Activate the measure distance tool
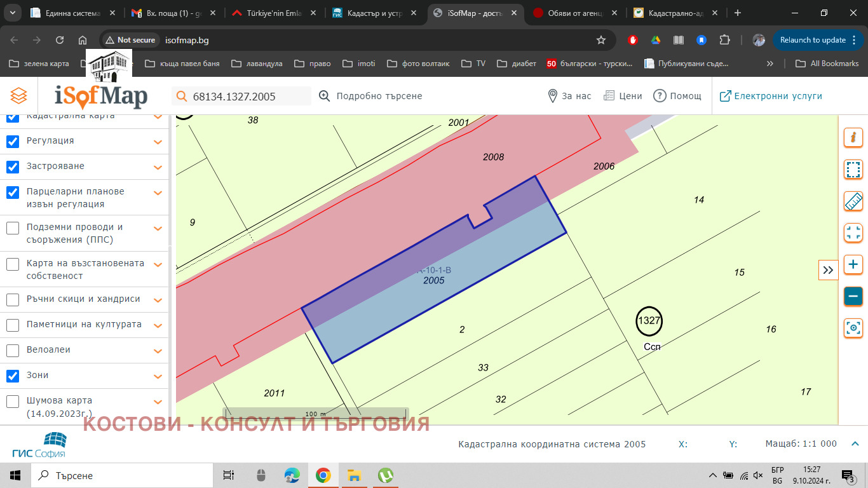This screenshot has width=868, height=488. 853,201
